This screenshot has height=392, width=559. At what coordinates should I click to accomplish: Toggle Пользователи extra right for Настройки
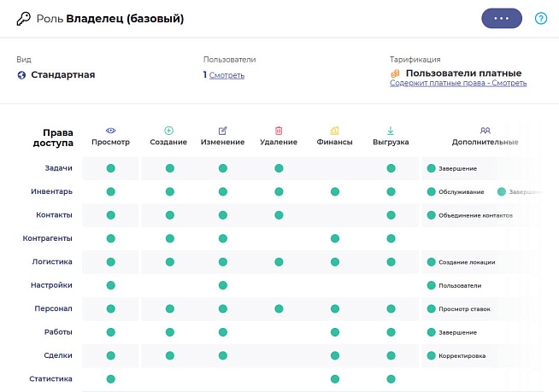coord(432,285)
